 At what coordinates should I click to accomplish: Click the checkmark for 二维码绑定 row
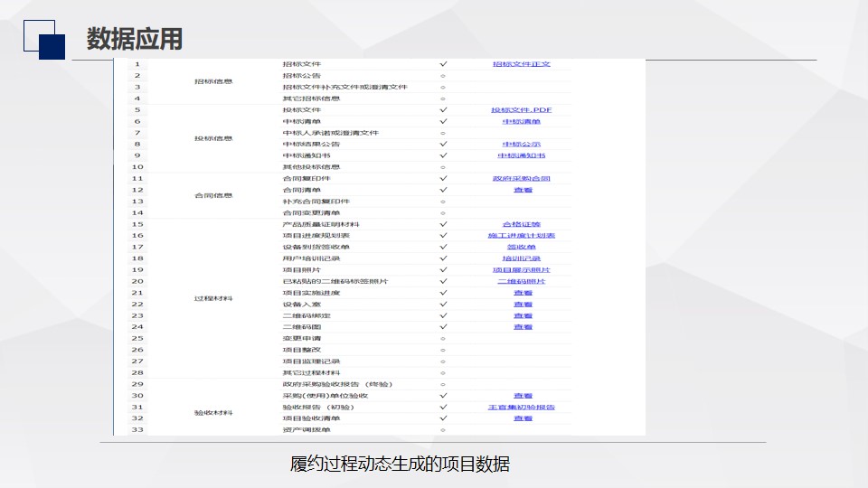[443, 315]
